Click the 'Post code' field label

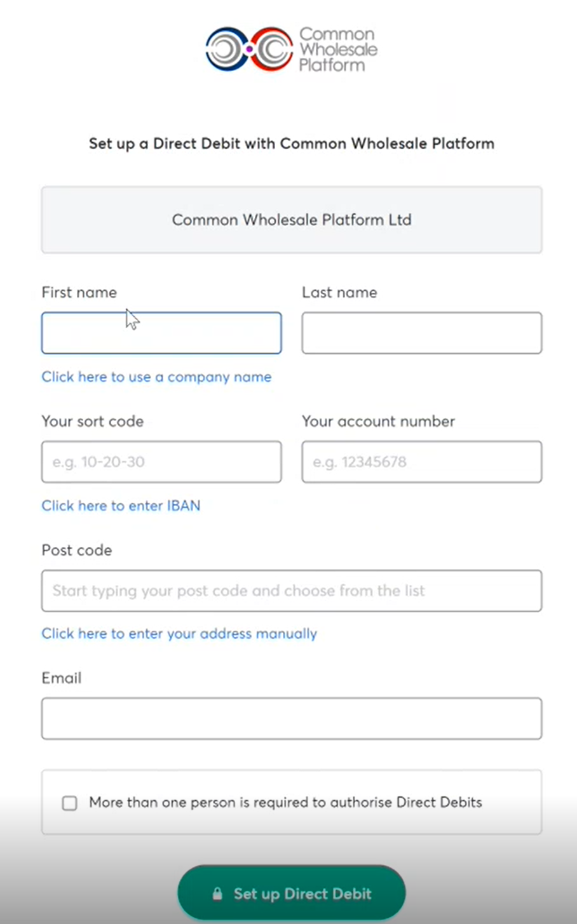tap(77, 551)
